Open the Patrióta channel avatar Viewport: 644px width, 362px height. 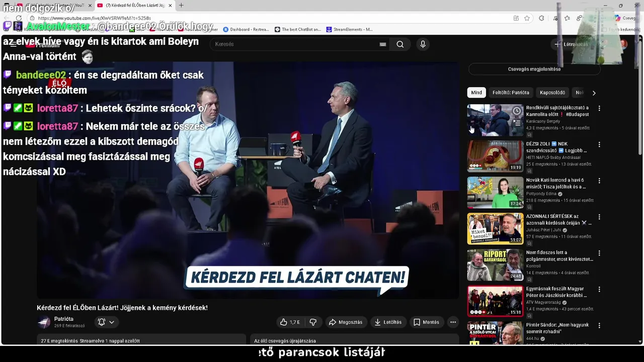tap(44, 322)
